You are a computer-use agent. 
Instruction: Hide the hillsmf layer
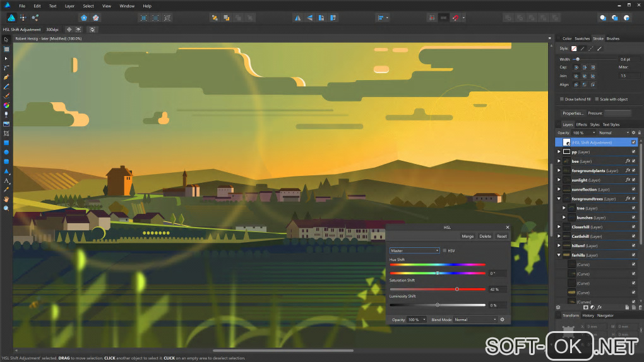[634, 245]
